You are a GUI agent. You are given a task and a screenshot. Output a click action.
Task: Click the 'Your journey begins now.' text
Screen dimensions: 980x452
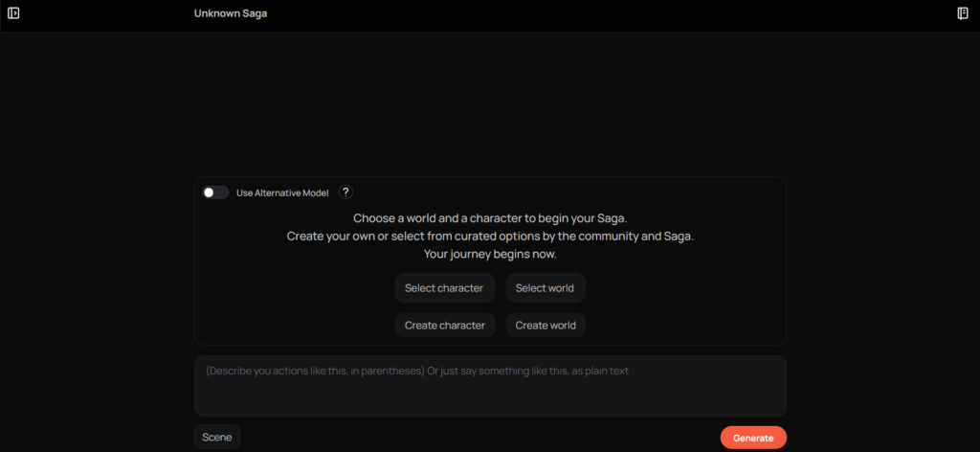[x=490, y=255]
